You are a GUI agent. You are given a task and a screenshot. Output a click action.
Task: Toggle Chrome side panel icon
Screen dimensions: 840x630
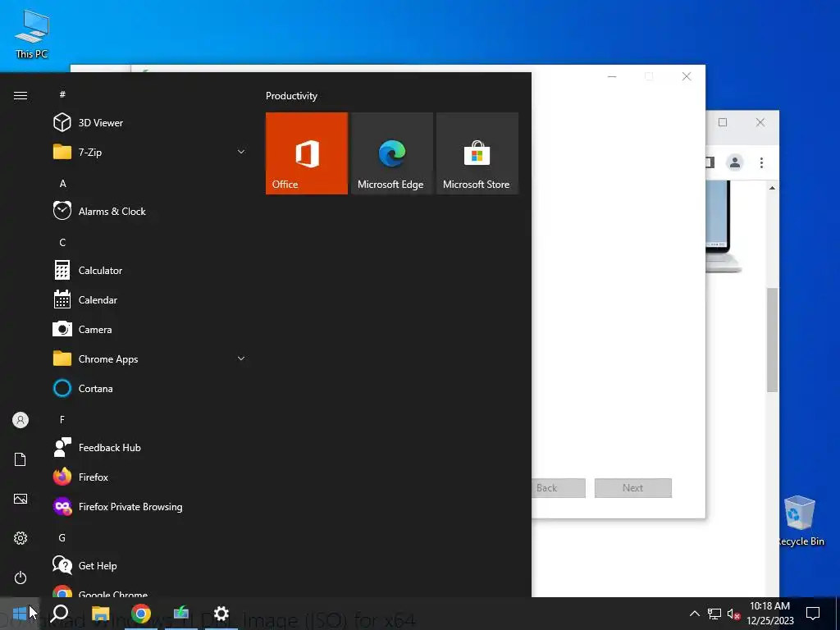(x=710, y=162)
